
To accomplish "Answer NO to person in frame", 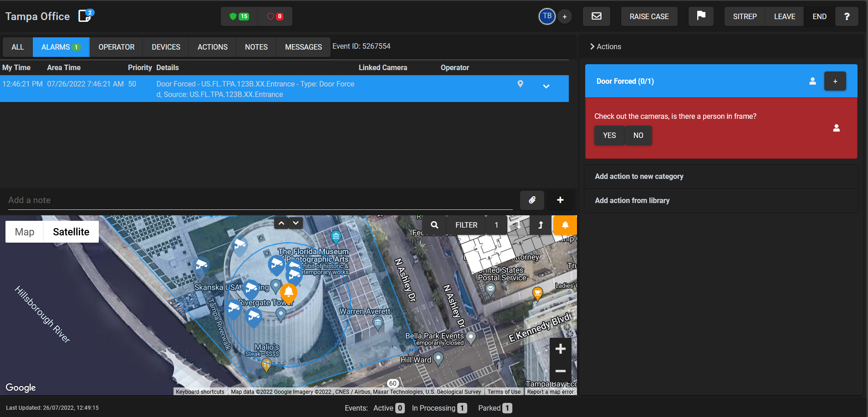I will click(638, 136).
